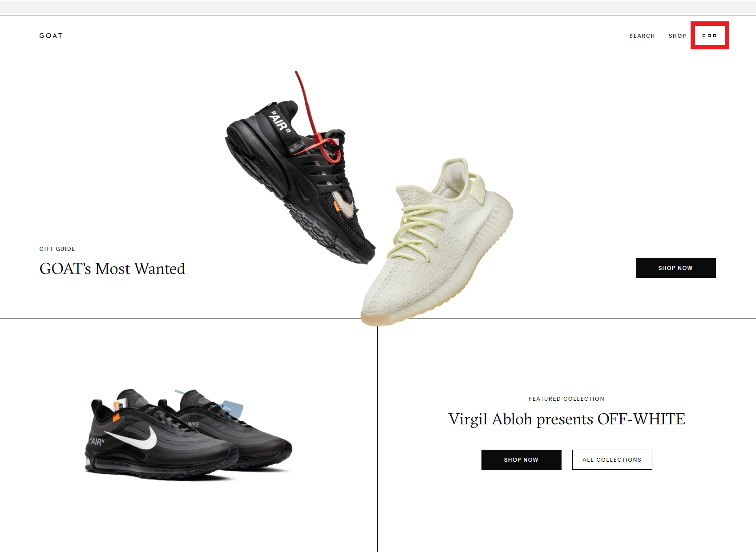The height and width of the screenshot is (552, 756).
Task: Click the "AIR" strap text on Presto
Action: pos(281,121)
